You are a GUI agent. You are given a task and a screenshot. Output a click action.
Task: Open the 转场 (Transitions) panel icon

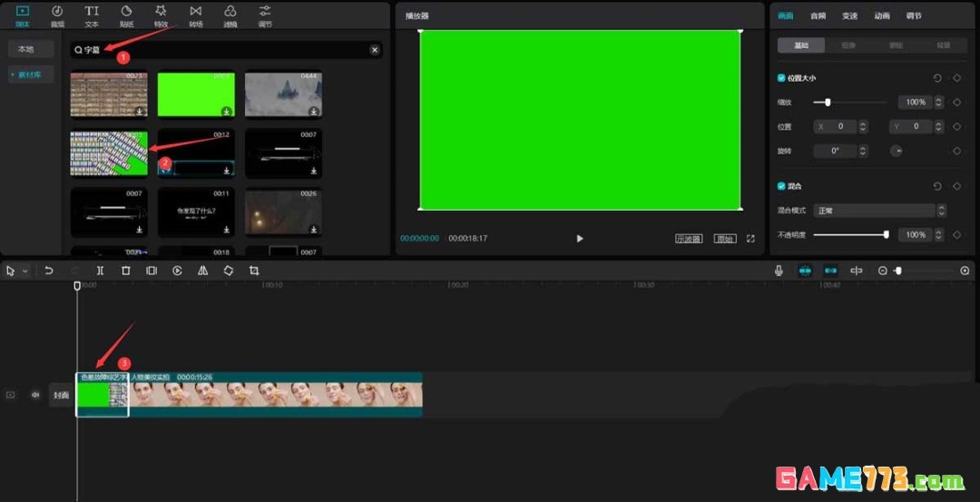195,15
